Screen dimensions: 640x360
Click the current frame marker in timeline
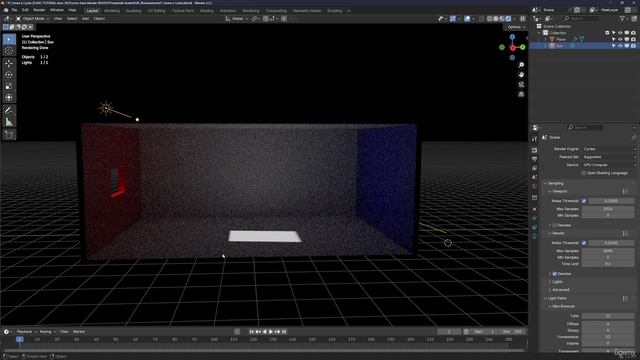click(19, 340)
